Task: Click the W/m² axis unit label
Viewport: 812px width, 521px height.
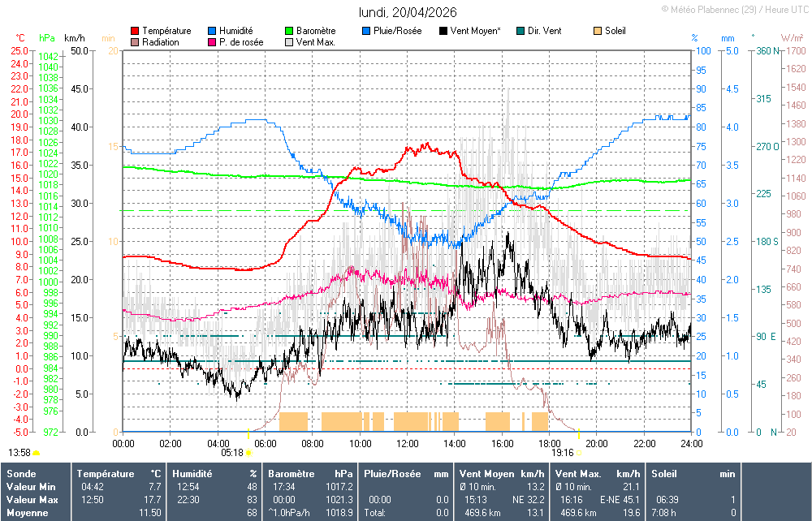Action: [792, 38]
